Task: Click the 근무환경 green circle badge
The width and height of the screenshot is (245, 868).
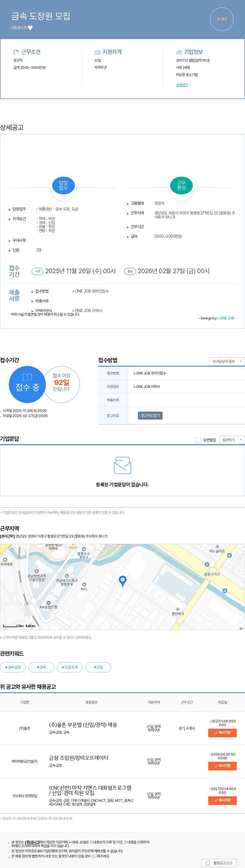Action: point(181,185)
